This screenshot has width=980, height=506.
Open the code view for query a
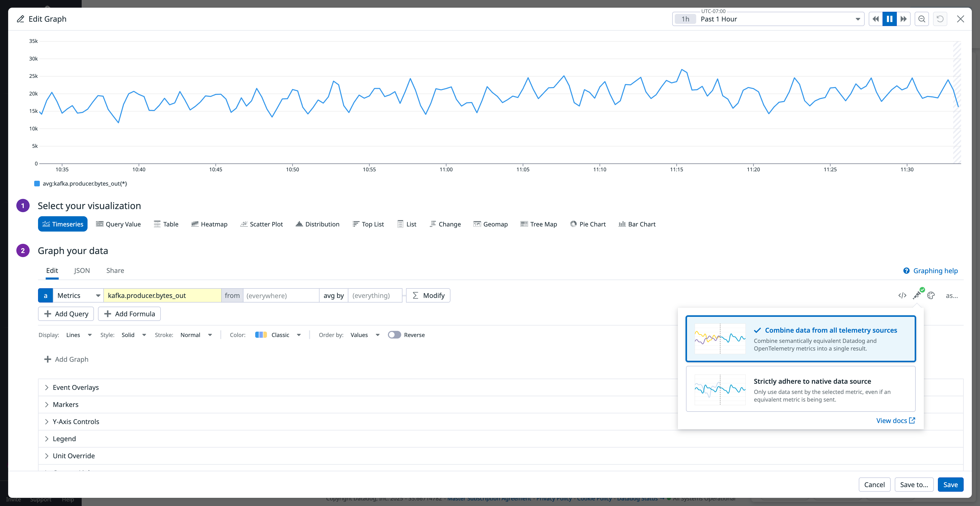click(902, 295)
